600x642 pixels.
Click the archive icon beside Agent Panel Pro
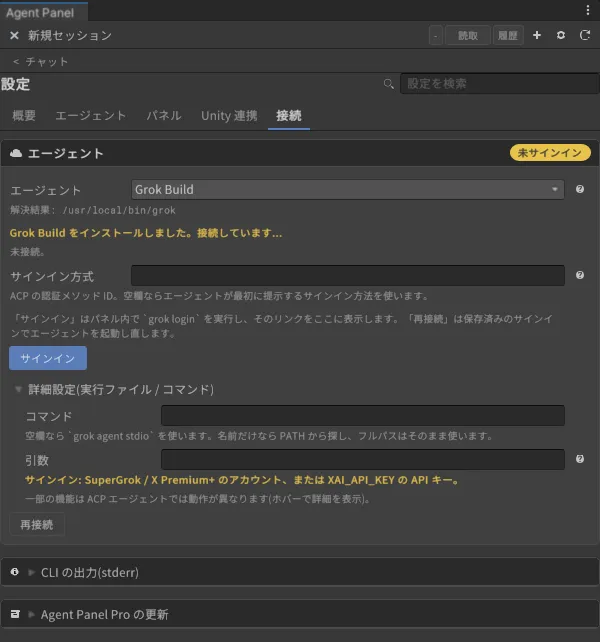tap(15, 614)
